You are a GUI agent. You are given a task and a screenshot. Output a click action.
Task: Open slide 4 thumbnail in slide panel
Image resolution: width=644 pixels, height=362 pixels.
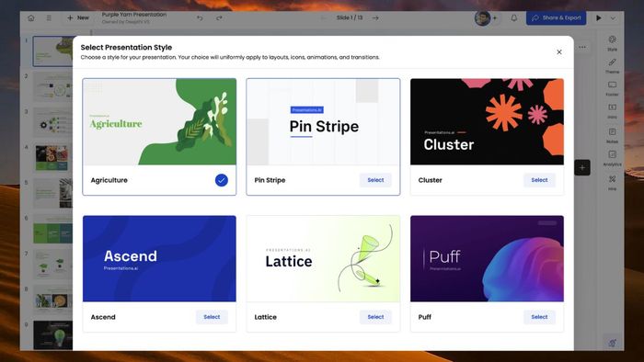[x=53, y=158]
